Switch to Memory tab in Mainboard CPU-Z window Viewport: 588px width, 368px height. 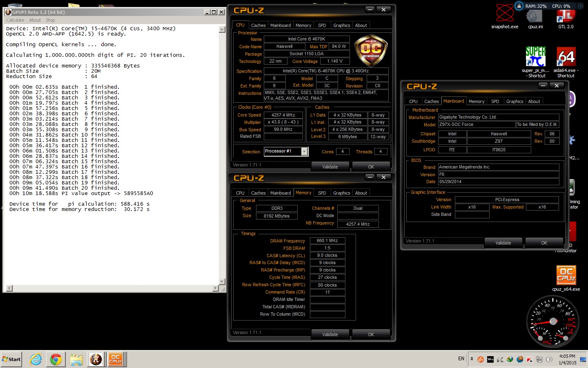(x=477, y=101)
